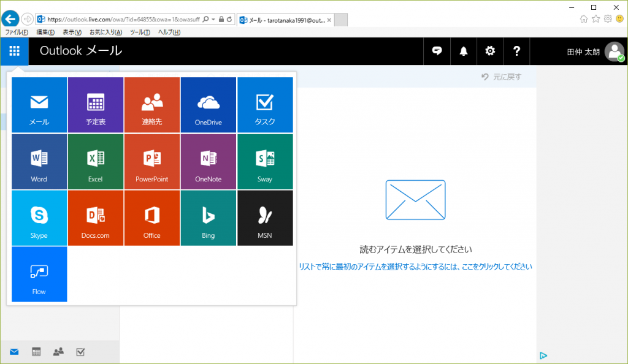
Task: Open the Calendar (予定表) tile
Action: 96,105
